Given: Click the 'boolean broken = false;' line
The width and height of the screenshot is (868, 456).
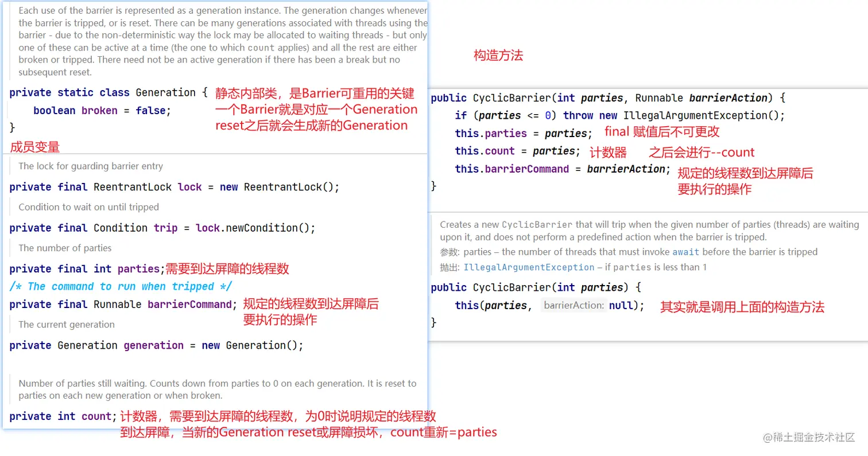Looking at the screenshot, I should (x=102, y=110).
